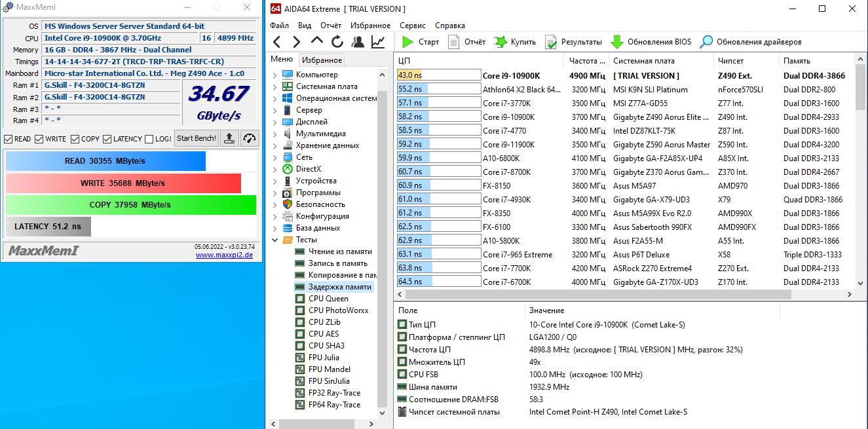Screen dimensions: 868x429
Task: Uncheck the READ checkbox in MaxxMemI
Action: (x=9, y=139)
